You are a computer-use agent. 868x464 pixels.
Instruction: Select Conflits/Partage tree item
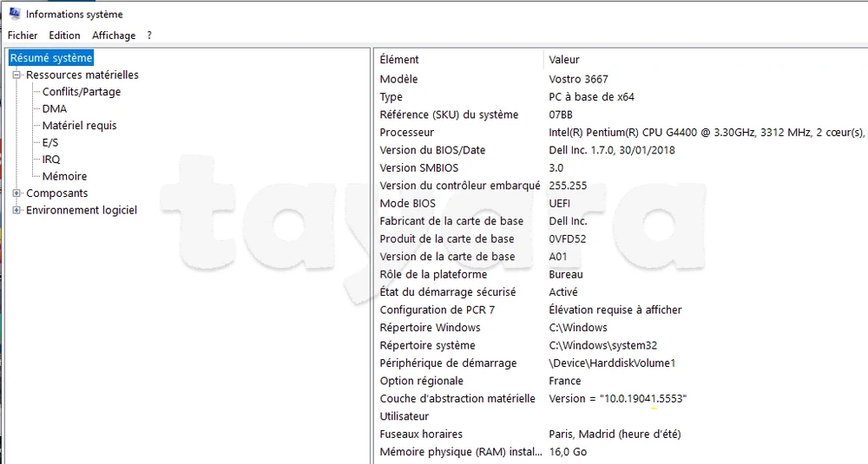click(82, 92)
